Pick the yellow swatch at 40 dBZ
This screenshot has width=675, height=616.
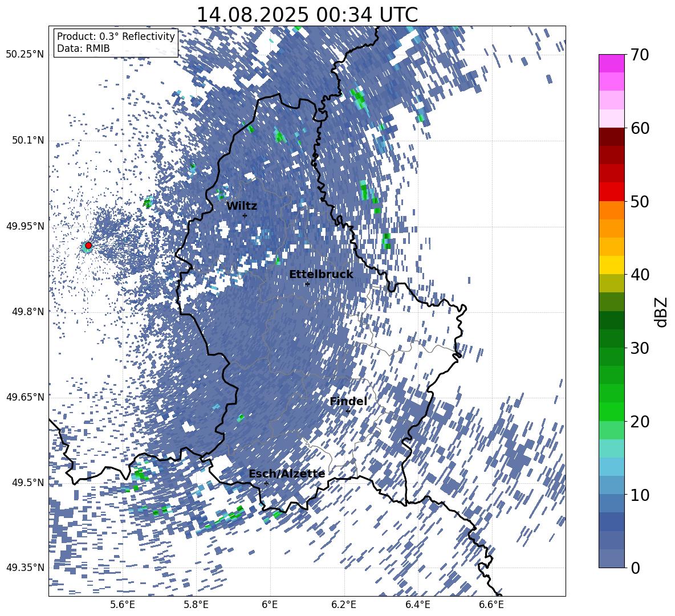coord(611,265)
